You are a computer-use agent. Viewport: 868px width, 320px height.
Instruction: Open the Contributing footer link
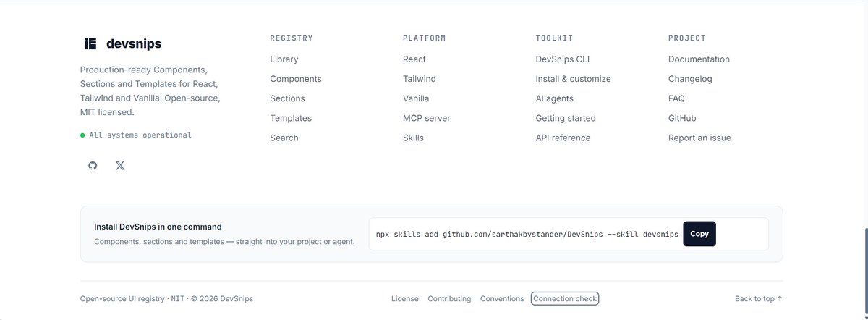point(449,298)
